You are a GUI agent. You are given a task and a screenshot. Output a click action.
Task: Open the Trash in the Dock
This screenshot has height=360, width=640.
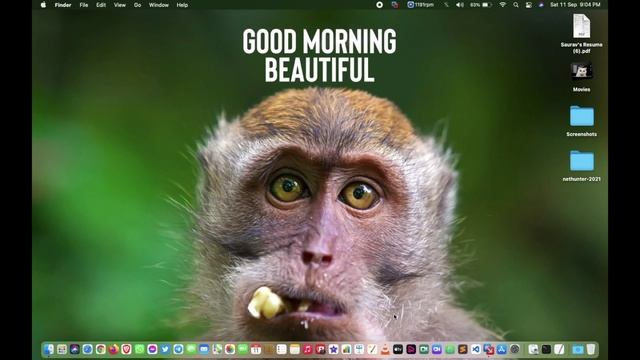pyautogui.click(x=591, y=349)
